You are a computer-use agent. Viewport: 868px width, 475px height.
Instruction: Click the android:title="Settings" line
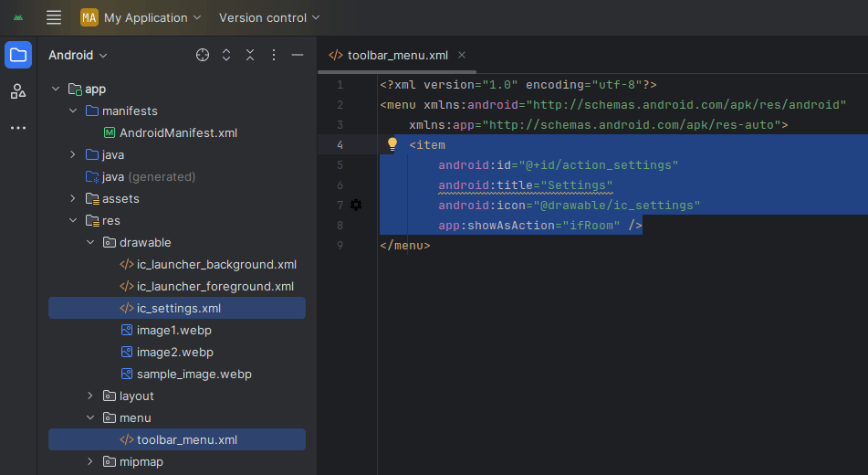pos(526,185)
